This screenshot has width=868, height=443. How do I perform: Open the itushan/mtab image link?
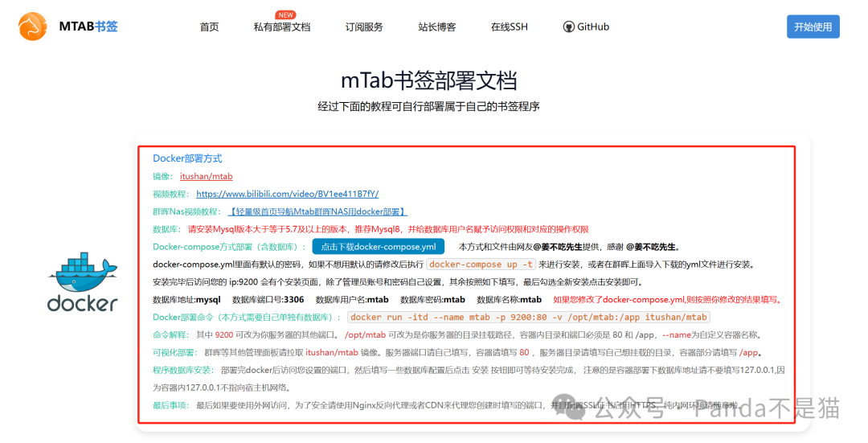[206, 176]
